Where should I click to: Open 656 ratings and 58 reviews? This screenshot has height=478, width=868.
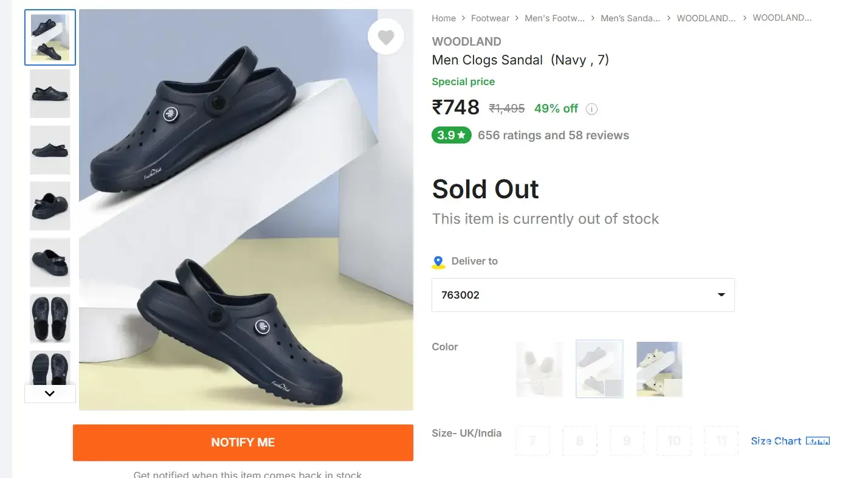553,135
